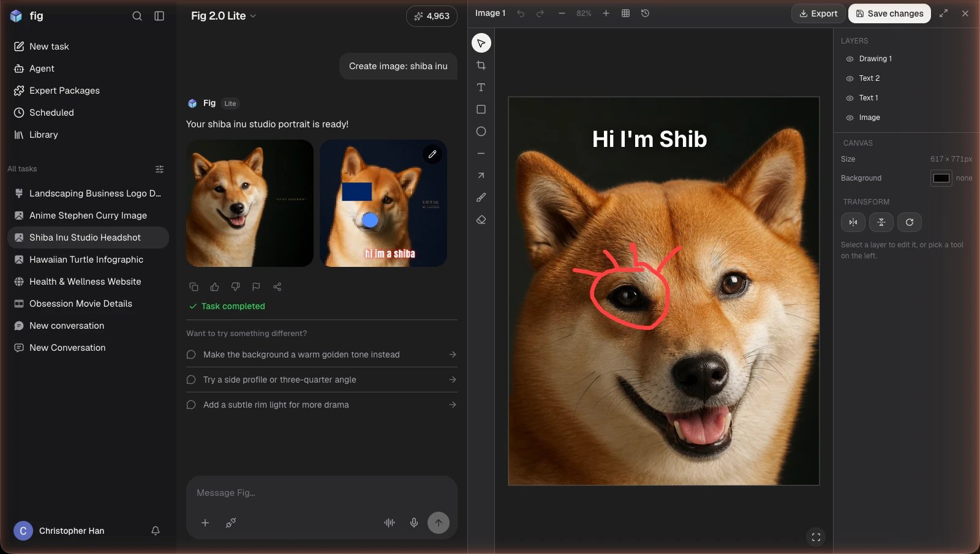
Task: Open connectors plug icon
Action: pyautogui.click(x=231, y=523)
